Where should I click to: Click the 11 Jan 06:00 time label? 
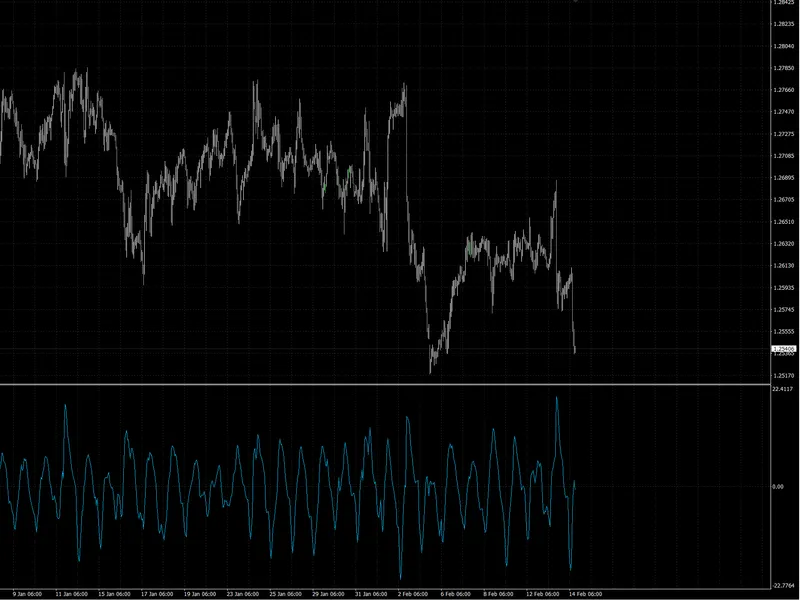(71, 594)
